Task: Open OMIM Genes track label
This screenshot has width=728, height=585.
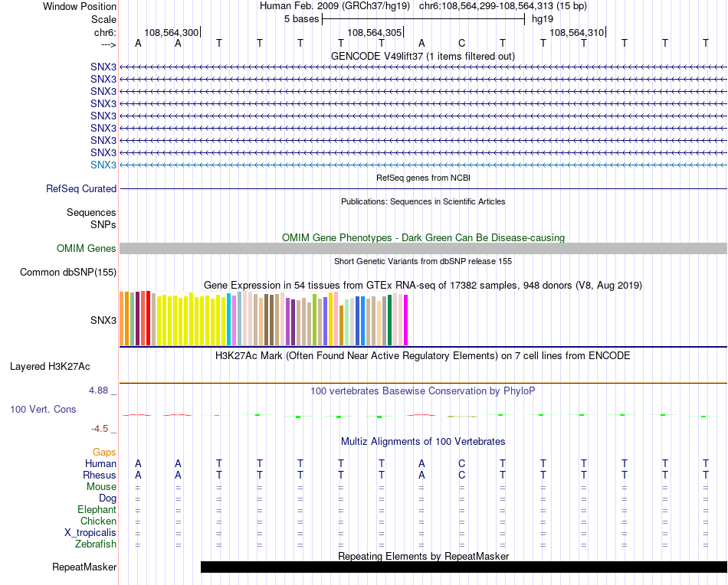Action: [87, 248]
